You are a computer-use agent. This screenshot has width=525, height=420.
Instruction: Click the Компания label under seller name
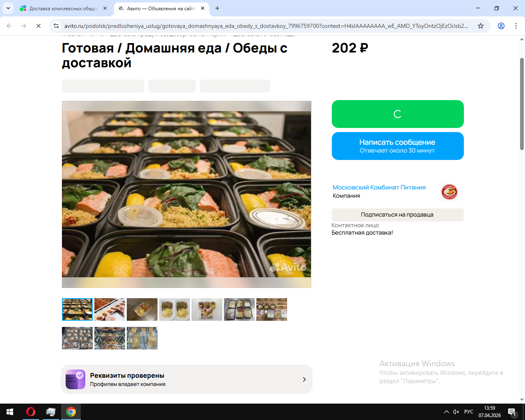[x=346, y=196]
